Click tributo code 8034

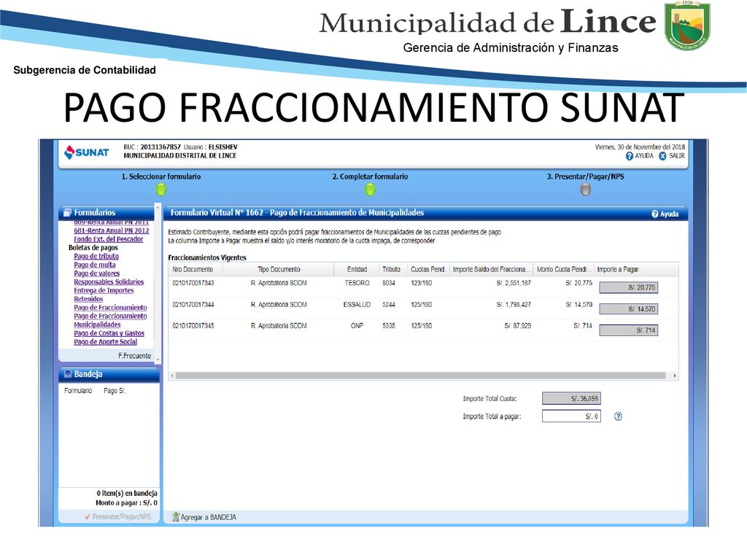[x=388, y=283]
